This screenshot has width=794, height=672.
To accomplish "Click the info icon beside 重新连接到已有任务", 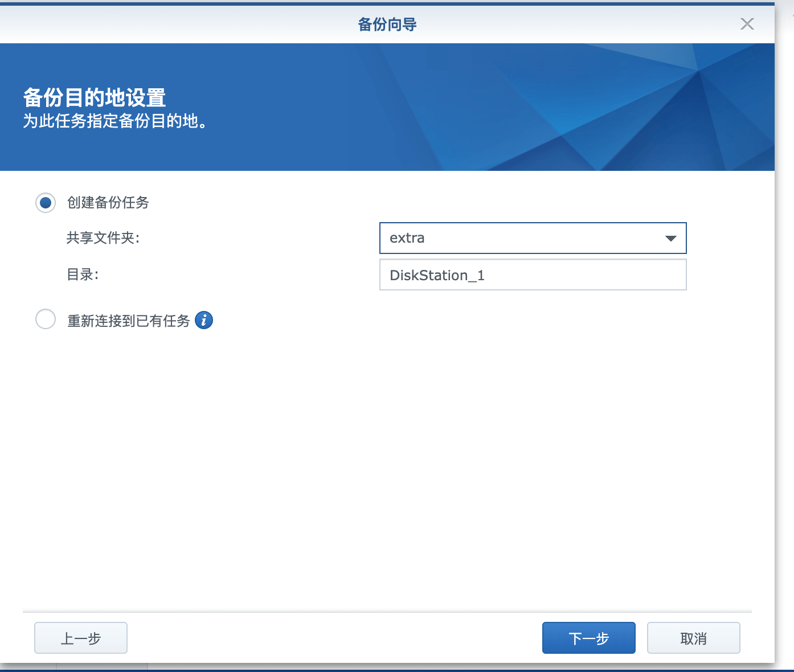I will click(x=204, y=320).
